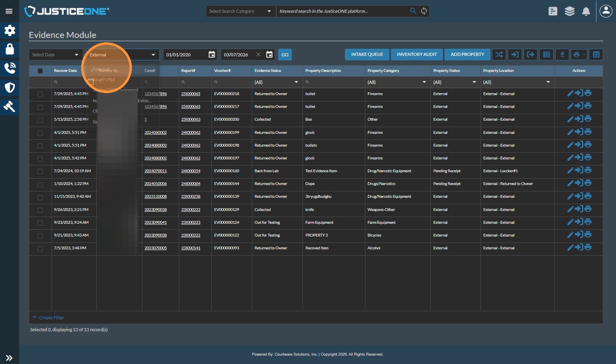The image size is (616, 364).
Task: Click the barcode scan toolbar icon
Action: (x=546, y=55)
